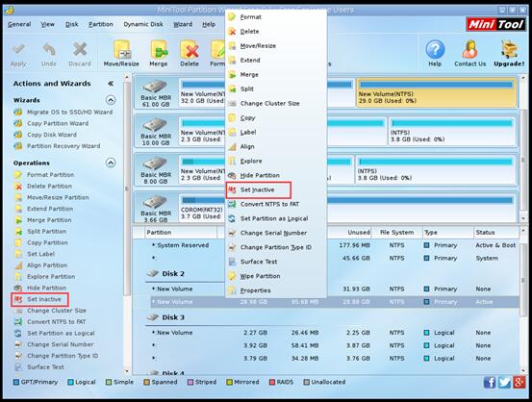Viewport: 532px width, 402px height.
Task: Open the Twitter link icon
Action: [x=504, y=383]
